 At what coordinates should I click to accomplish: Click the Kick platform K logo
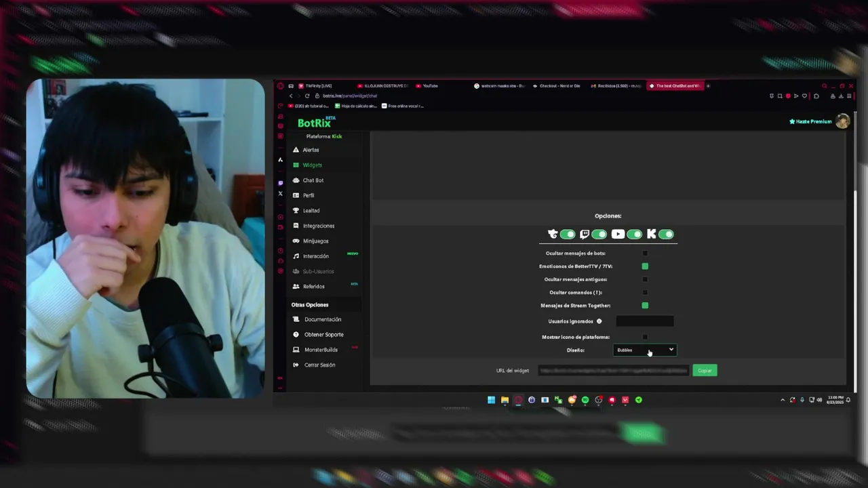pyautogui.click(x=652, y=235)
